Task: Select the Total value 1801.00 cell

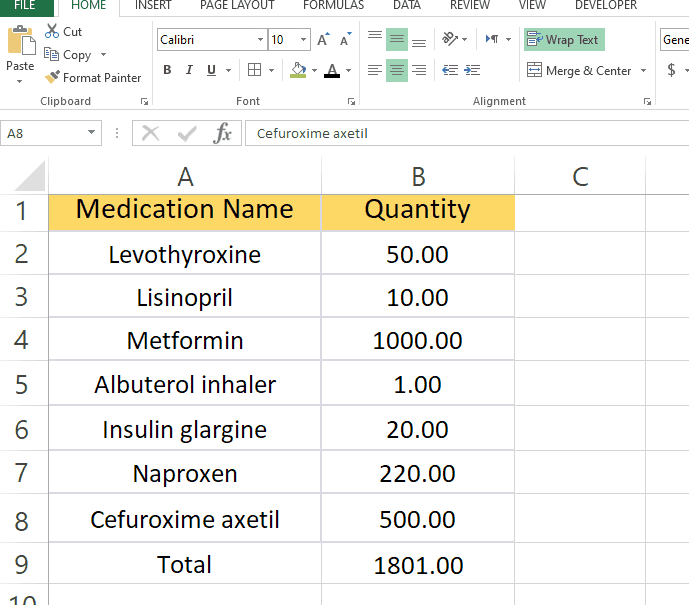Action: point(418,564)
